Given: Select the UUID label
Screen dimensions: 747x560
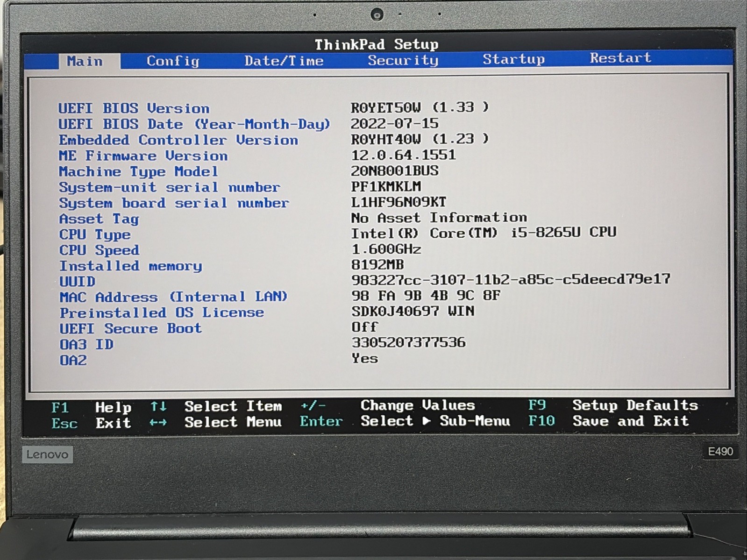Looking at the screenshot, I should click(77, 282).
